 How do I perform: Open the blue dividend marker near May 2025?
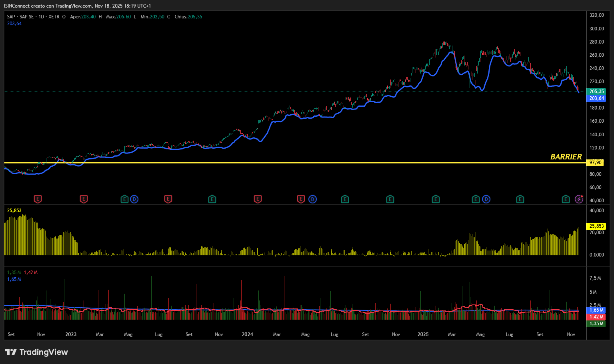tap(486, 199)
